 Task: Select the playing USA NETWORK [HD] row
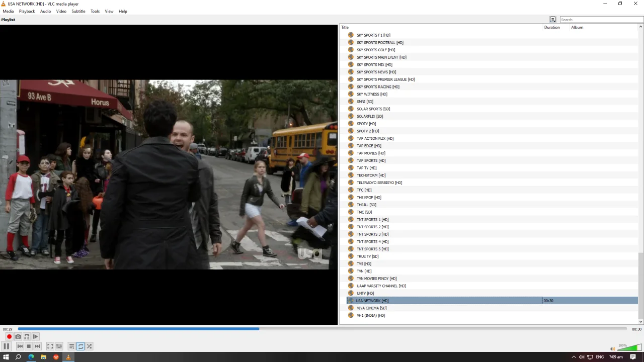[x=492, y=301]
